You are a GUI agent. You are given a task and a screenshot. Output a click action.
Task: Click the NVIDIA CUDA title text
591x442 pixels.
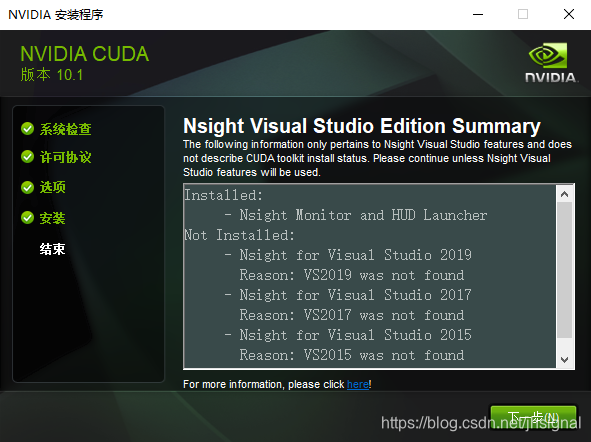(x=85, y=54)
